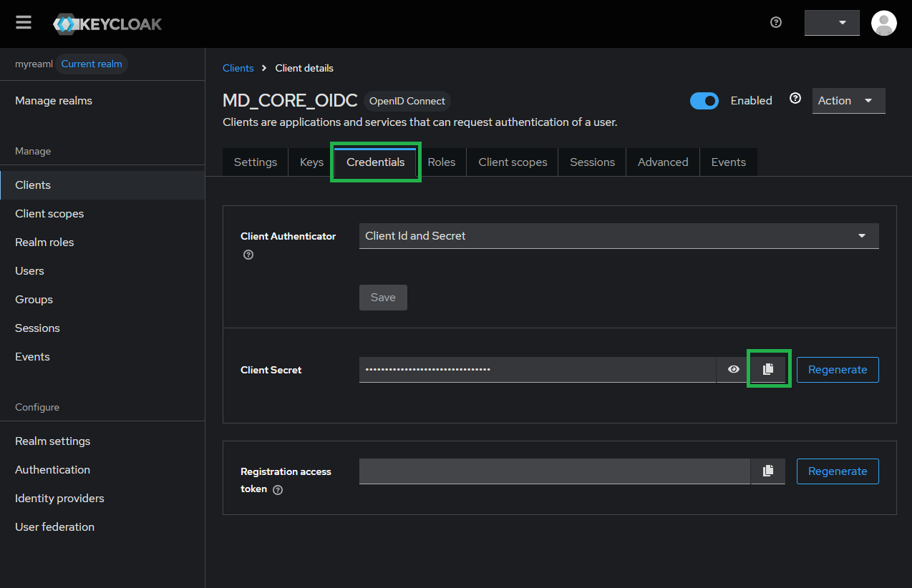This screenshot has height=588, width=912.
Task: Copy the Client Secret to clipboard
Action: (x=768, y=369)
